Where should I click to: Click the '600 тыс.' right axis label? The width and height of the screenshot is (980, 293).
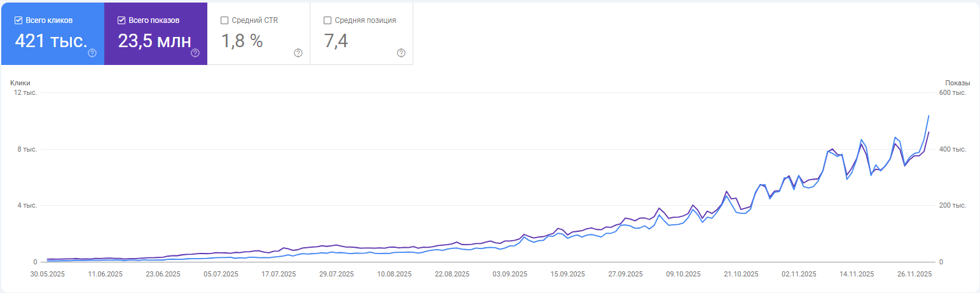[953, 93]
